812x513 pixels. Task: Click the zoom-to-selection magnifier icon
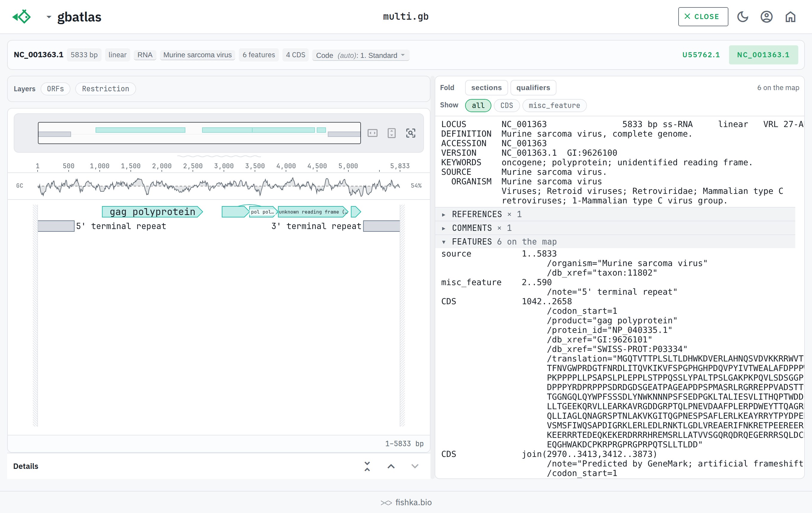point(410,133)
